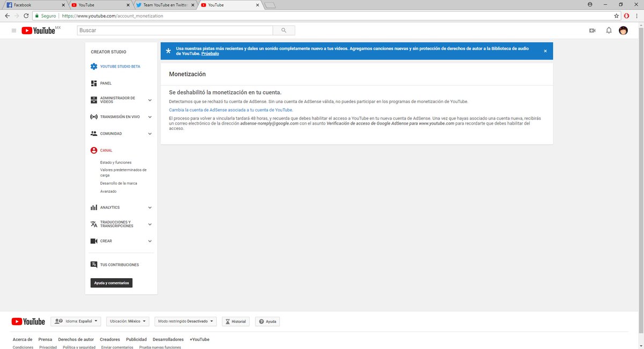Open YouTube Studio Beta label
The width and height of the screenshot is (644, 349).
point(120,67)
